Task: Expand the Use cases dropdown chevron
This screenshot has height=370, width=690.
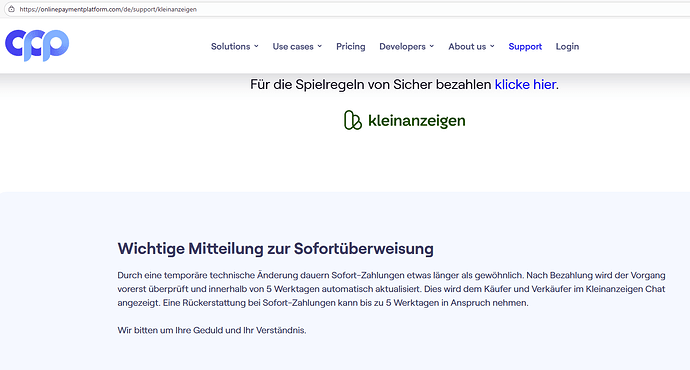Action: (x=319, y=46)
